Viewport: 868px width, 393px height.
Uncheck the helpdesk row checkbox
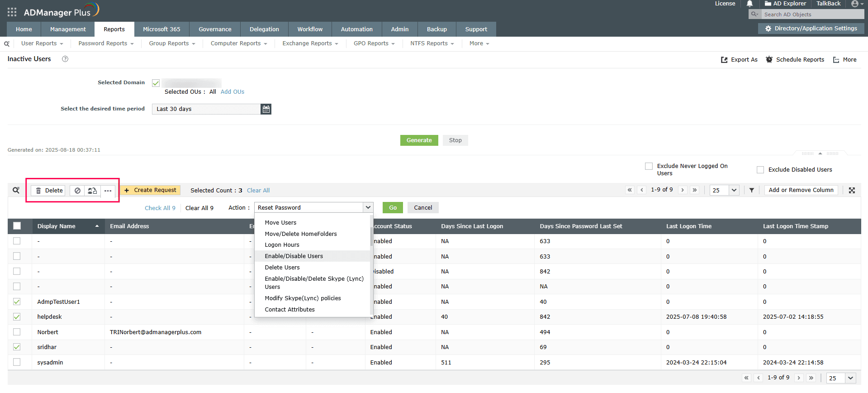(x=17, y=317)
